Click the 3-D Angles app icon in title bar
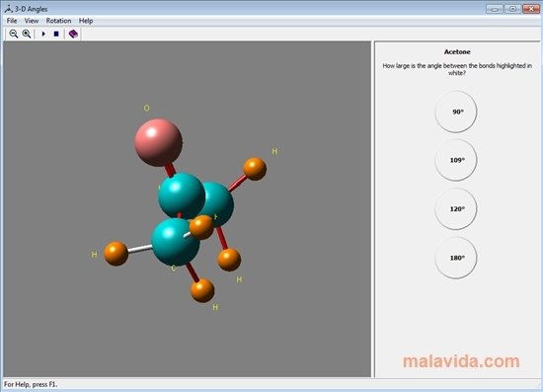Viewport: 543px width, 392px height. click(x=9, y=9)
